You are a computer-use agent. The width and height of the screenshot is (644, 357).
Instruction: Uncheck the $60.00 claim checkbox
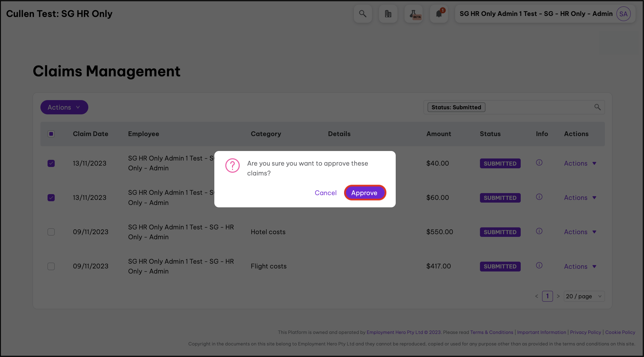(51, 198)
